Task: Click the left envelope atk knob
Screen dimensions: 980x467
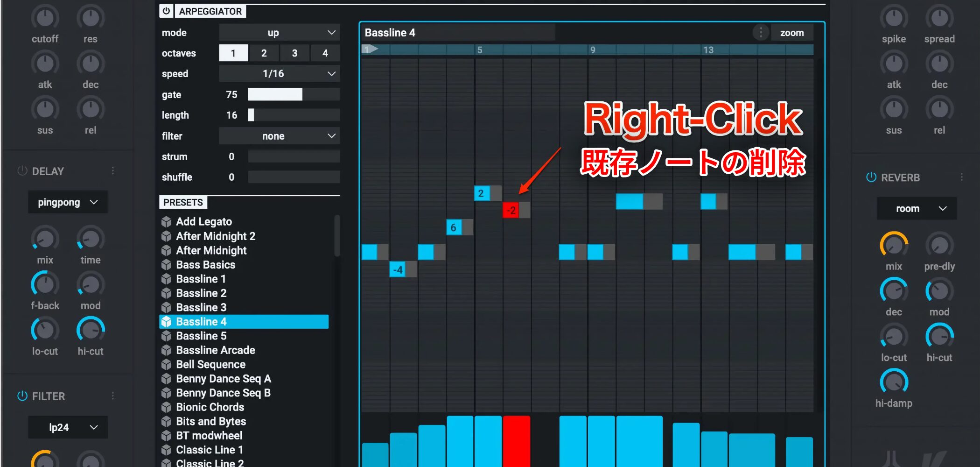Action: (45, 63)
